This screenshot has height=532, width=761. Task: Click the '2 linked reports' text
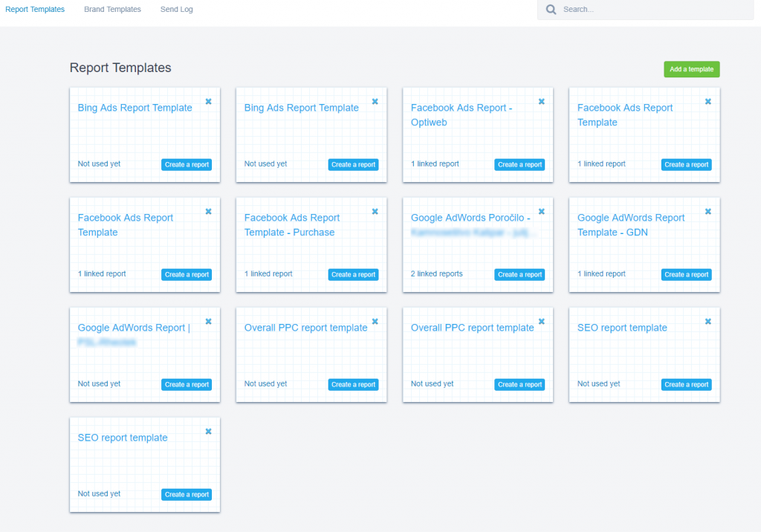437,274
